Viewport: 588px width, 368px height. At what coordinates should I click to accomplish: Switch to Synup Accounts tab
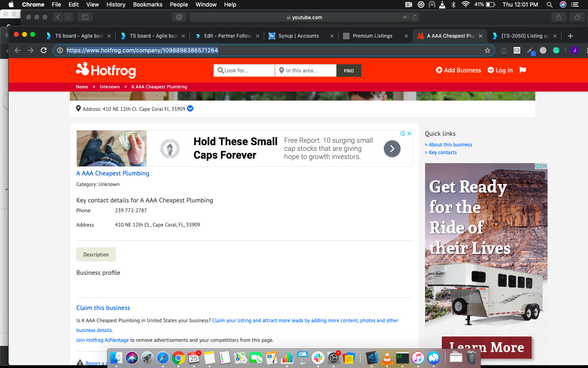point(298,36)
